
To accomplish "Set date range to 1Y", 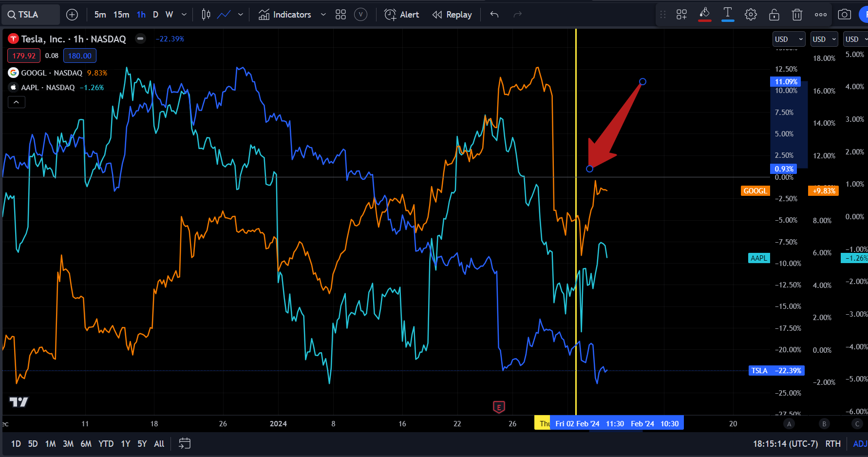I will tap(125, 443).
